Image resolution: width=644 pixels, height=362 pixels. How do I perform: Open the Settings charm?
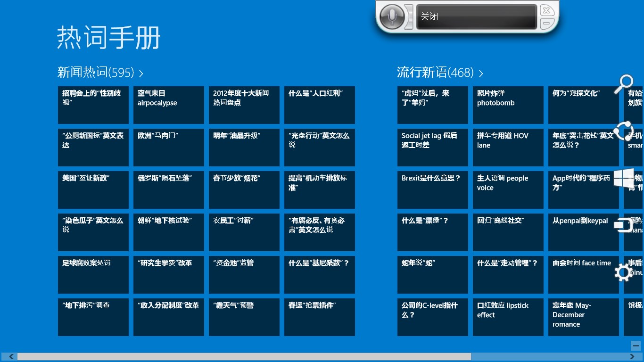click(x=623, y=272)
